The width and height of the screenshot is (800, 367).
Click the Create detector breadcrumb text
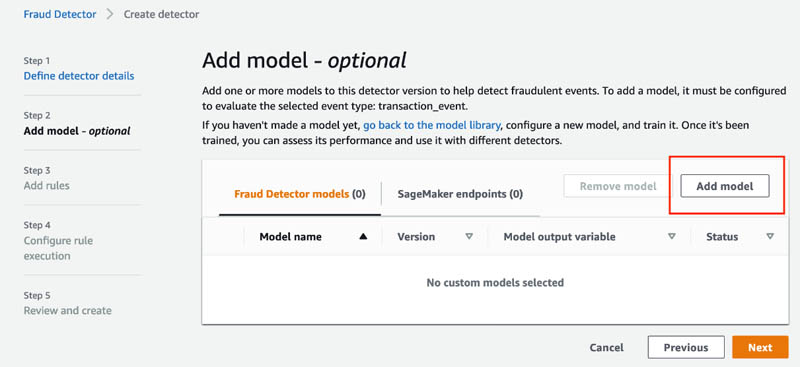[161, 14]
